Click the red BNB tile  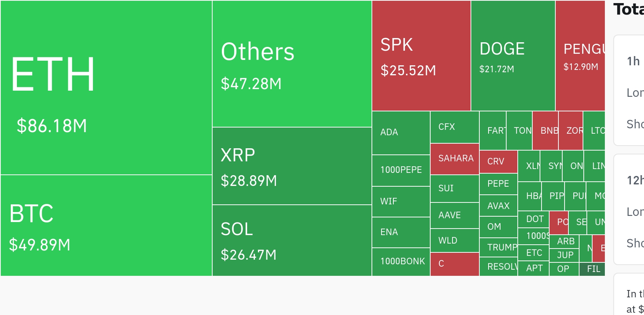(545, 131)
